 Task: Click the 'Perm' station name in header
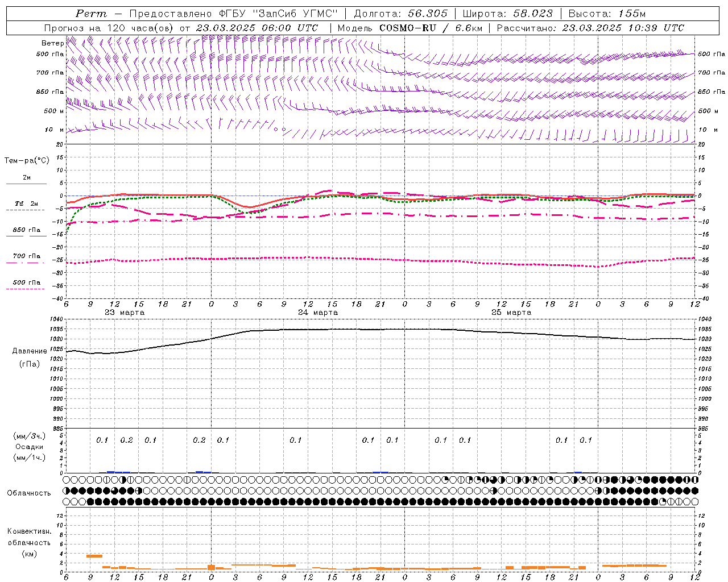[x=91, y=14]
